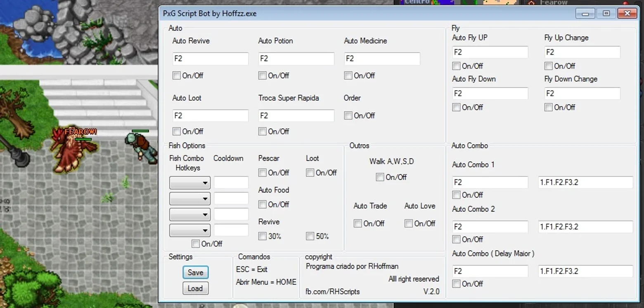Open the second Fish Combo hotkey dropdown
Image resolution: width=644 pixels, height=308 pixels.
coord(190,198)
